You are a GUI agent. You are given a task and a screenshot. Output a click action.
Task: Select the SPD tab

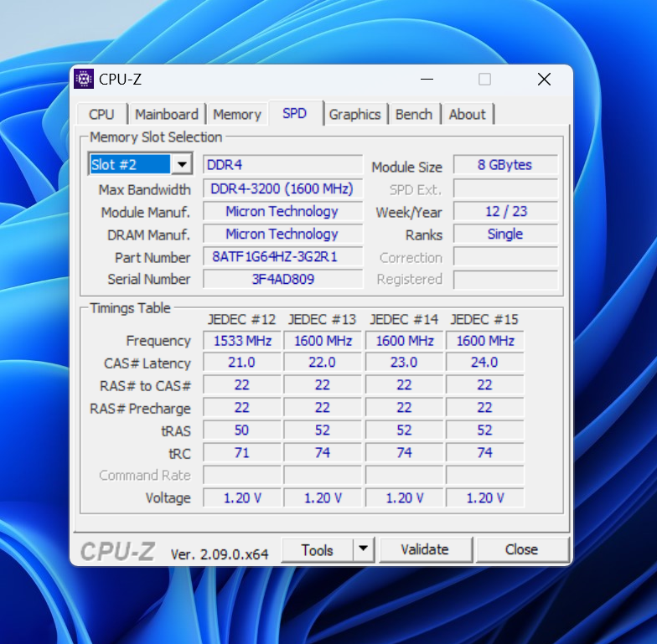click(x=295, y=113)
